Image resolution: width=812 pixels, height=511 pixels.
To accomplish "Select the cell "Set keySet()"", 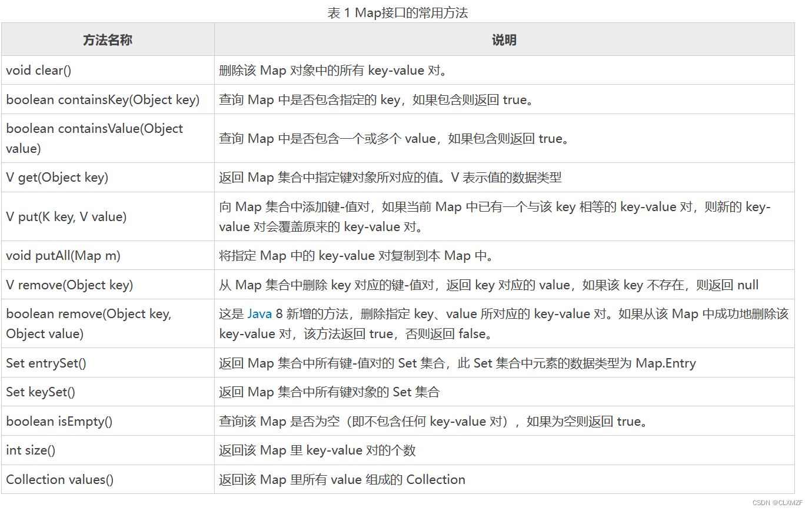I will click(108, 392).
